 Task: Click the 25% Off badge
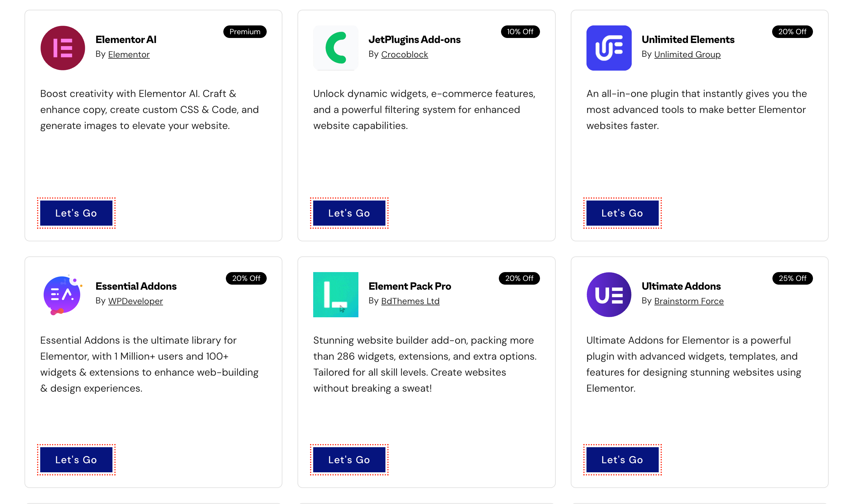click(x=792, y=278)
